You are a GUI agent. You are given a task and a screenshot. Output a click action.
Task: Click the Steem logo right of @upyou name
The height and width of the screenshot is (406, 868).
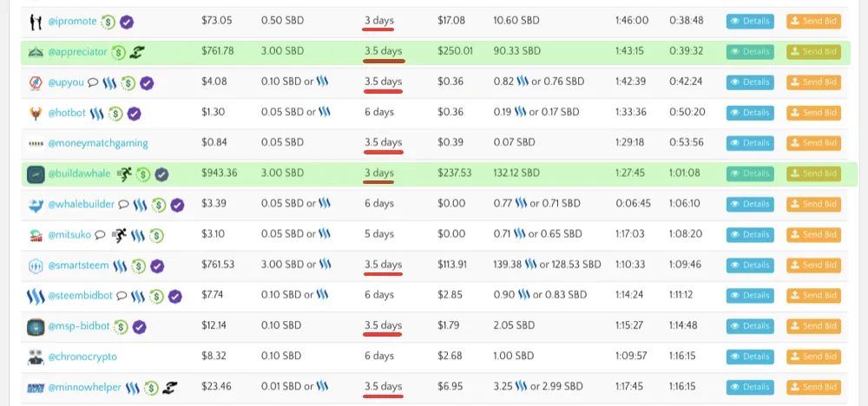coord(109,83)
